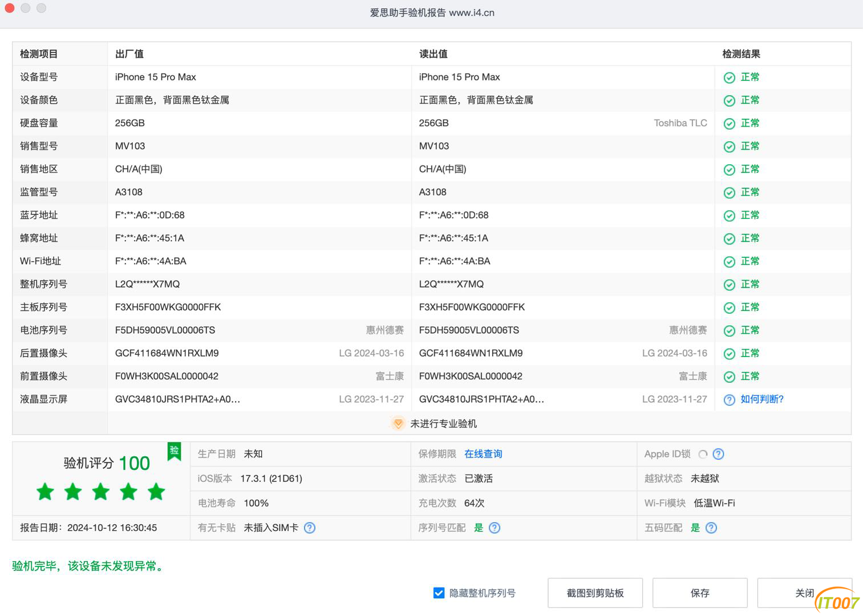Click the green check icon in 硬盘容量 row
Screen dimensions: 863x616
point(729,124)
